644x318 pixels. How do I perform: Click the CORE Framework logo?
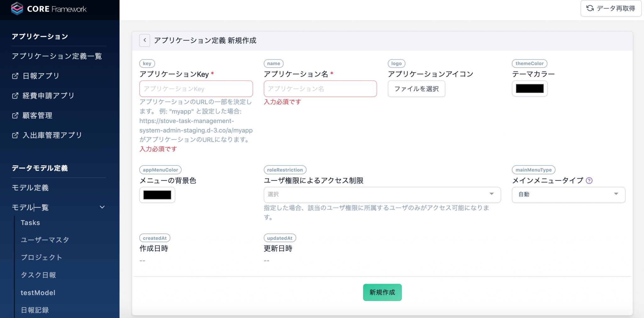[49, 9]
